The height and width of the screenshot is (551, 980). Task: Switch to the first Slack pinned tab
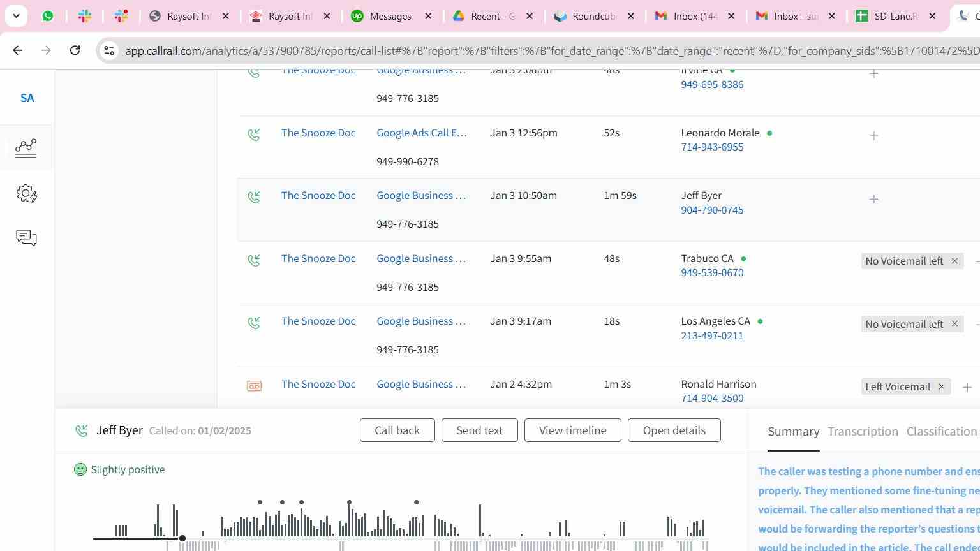[x=85, y=16]
